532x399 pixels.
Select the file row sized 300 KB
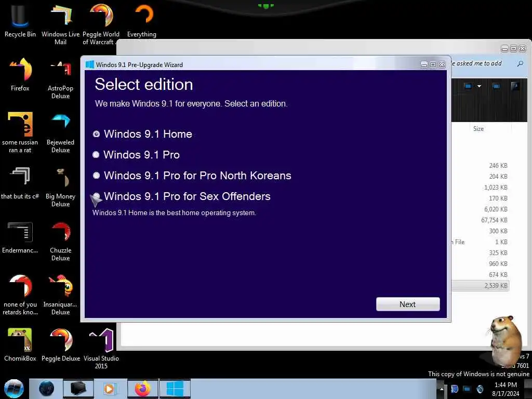[480, 231]
